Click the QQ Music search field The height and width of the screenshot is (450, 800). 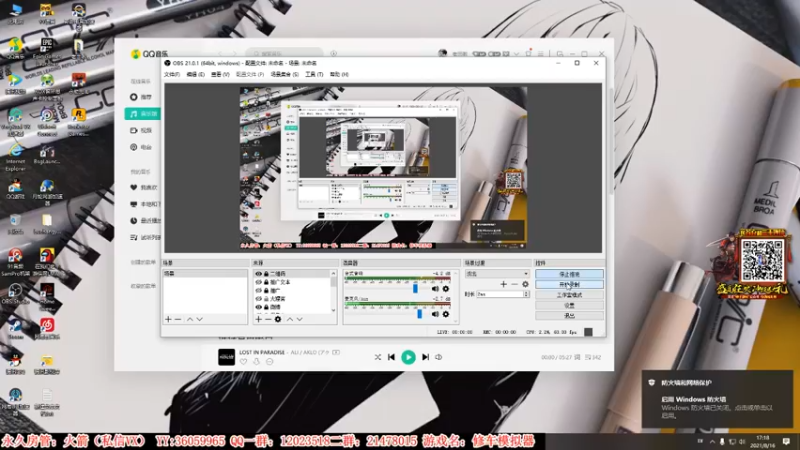284,53
